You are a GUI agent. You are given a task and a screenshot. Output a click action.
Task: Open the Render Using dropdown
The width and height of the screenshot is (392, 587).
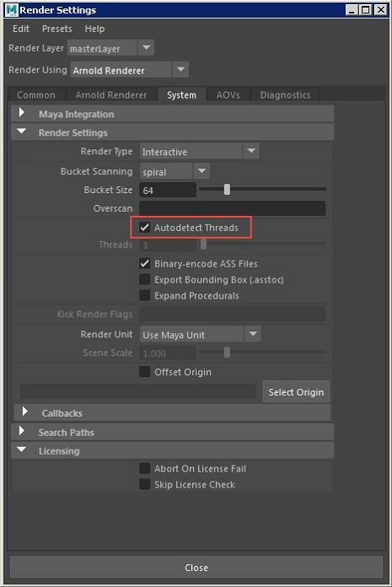130,70
